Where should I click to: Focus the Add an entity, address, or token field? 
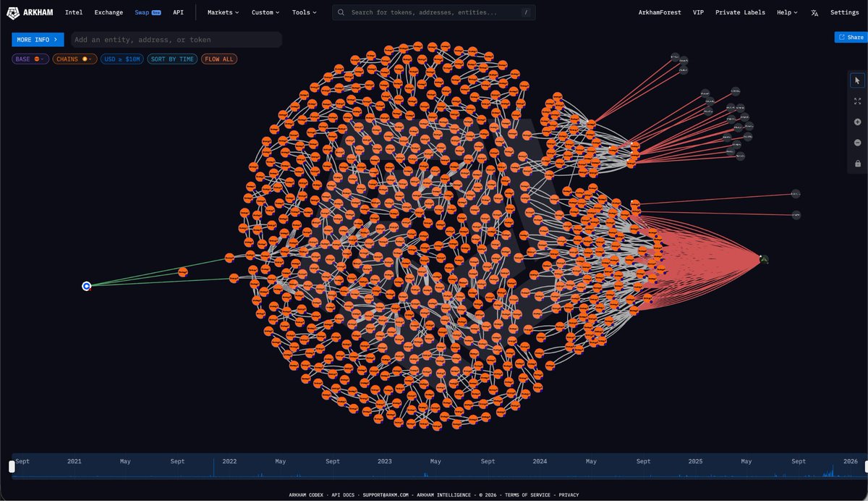[x=176, y=40]
